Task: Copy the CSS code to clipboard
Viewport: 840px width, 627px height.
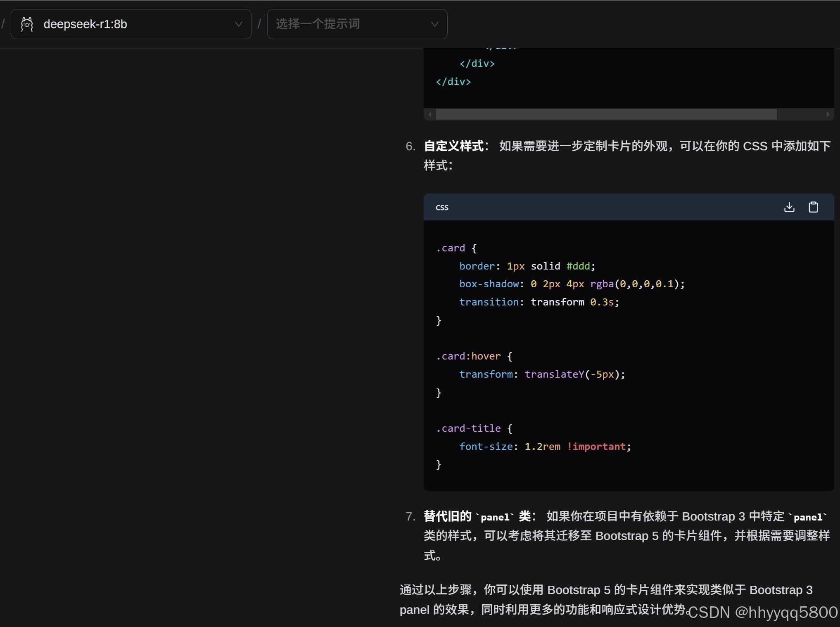Action: (813, 207)
